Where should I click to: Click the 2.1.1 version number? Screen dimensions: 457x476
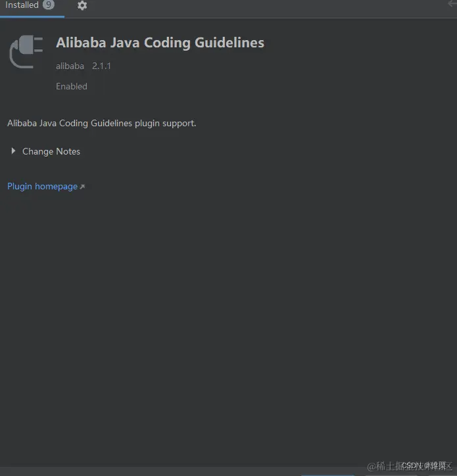101,66
